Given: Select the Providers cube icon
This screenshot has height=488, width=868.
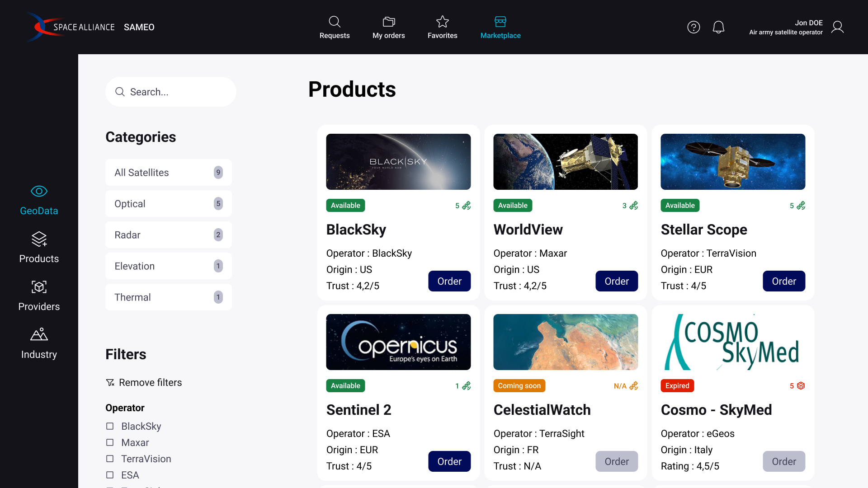Looking at the screenshot, I should coord(39,287).
